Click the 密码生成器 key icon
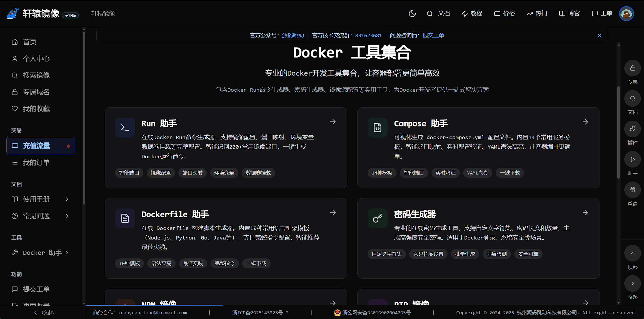 tap(378, 218)
